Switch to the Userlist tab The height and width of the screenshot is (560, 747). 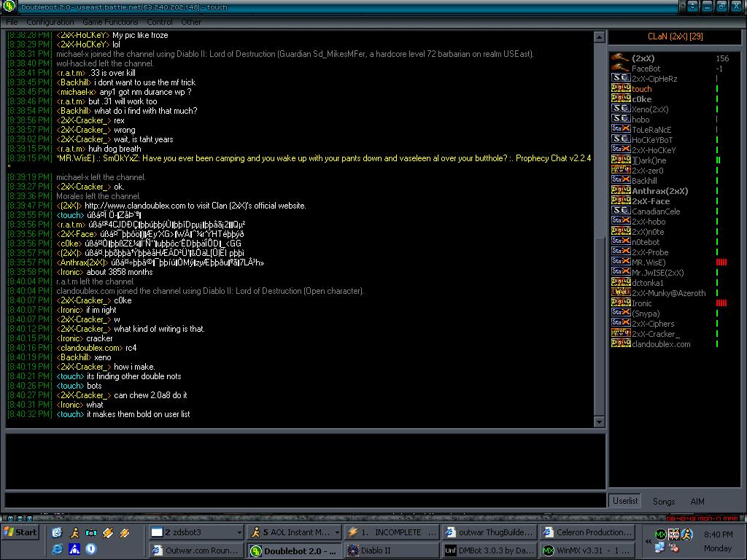pos(625,501)
